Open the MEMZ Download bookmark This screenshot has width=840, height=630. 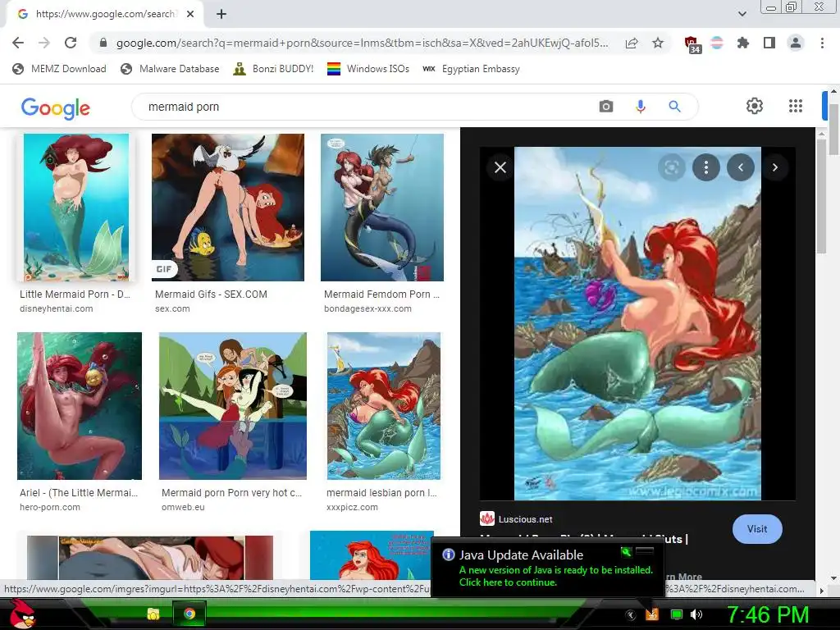59,69
